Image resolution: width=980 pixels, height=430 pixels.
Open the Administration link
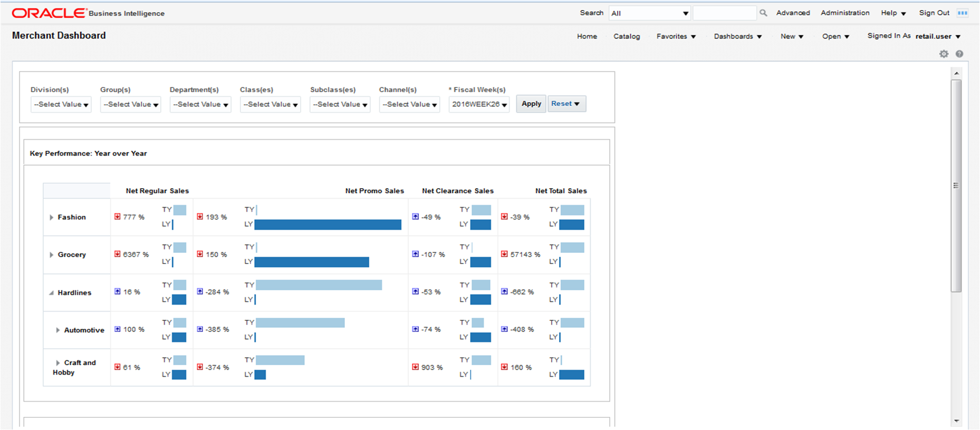coord(845,13)
